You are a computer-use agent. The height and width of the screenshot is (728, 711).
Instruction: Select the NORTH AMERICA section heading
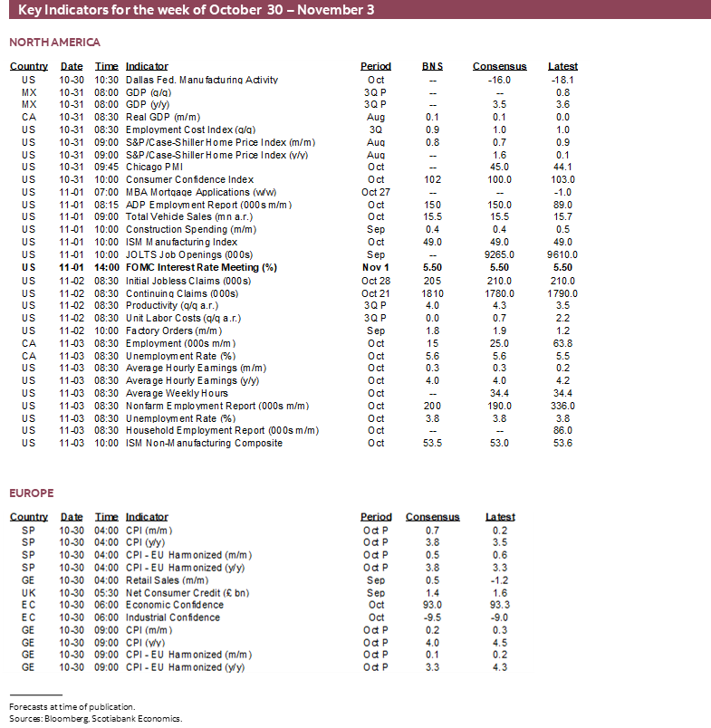pyautogui.click(x=55, y=43)
